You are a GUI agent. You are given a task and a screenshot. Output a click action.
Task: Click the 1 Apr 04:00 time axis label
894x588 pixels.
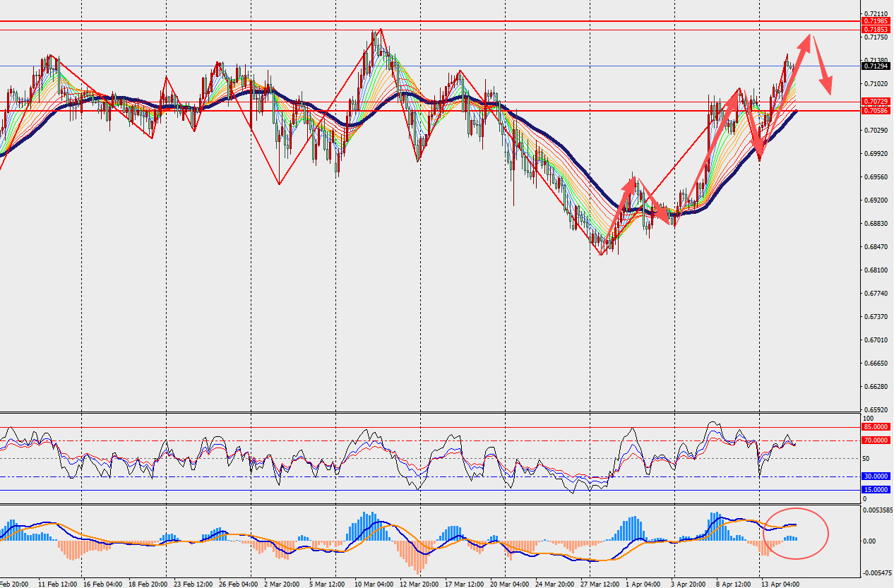(x=643, y=584)
